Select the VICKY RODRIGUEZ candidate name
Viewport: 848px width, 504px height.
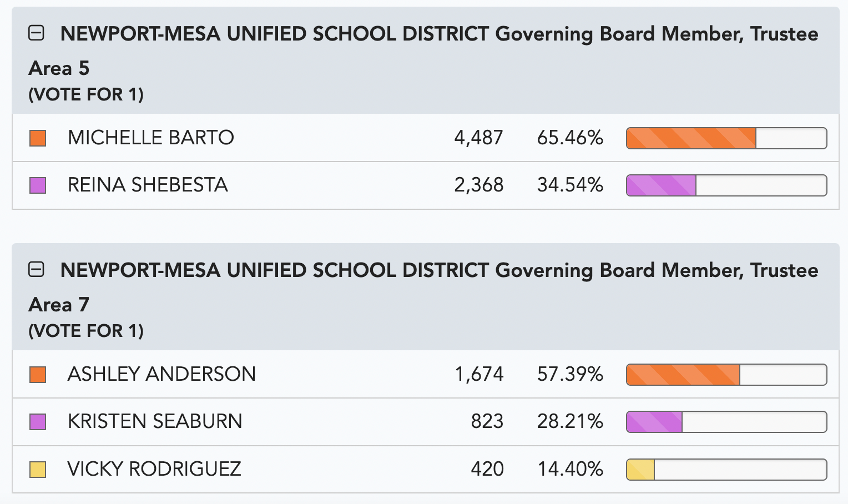(154, 469)
